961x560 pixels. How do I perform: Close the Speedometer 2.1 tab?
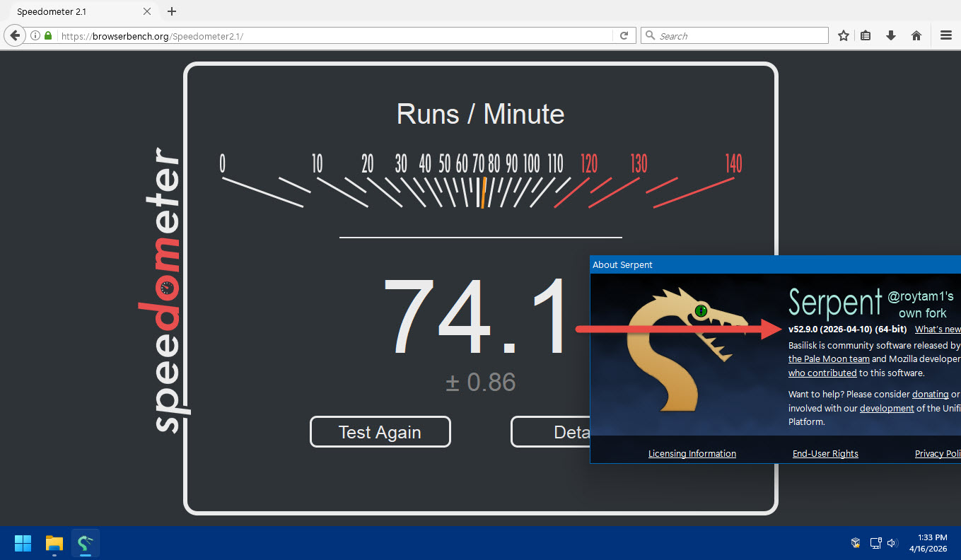point(147,11)
